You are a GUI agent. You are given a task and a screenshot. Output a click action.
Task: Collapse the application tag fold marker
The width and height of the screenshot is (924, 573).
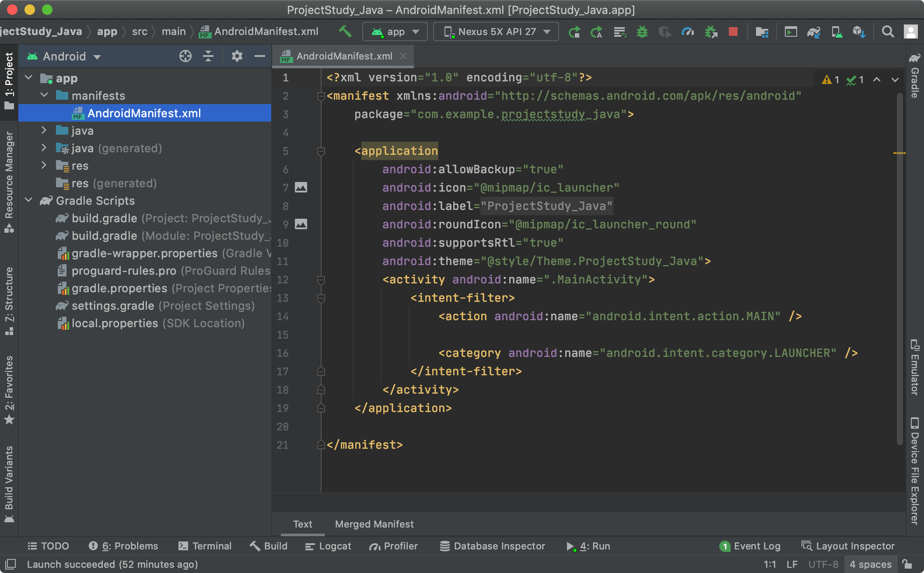[x=321, y=151]
